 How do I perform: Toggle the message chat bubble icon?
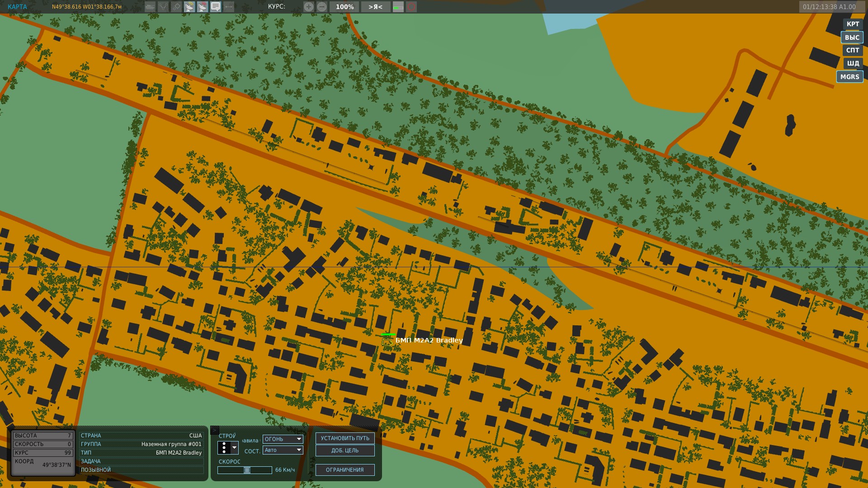[x=216, y=7]
